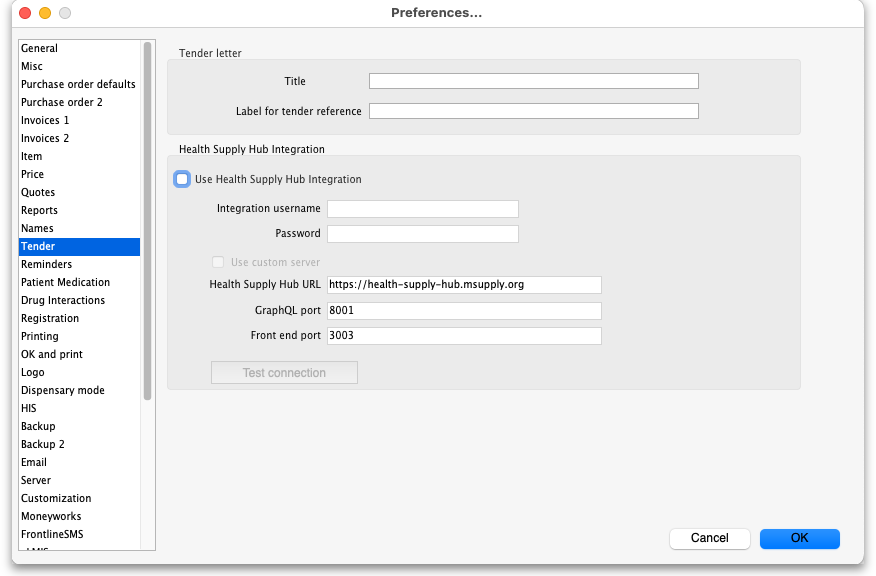
Task: Close the Preferences window with red button
Action: click(25, 14)
